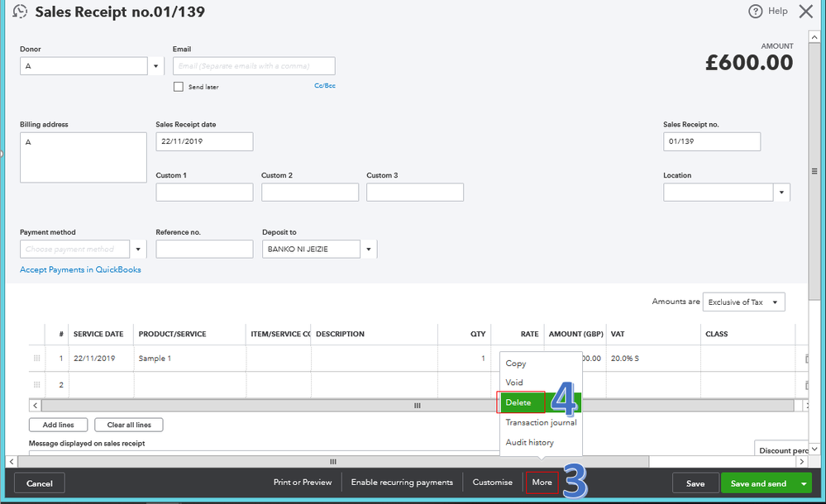Click the Sales Receipt no. field
The width and height of the screenshot is (826, 504).
point(712,141)
